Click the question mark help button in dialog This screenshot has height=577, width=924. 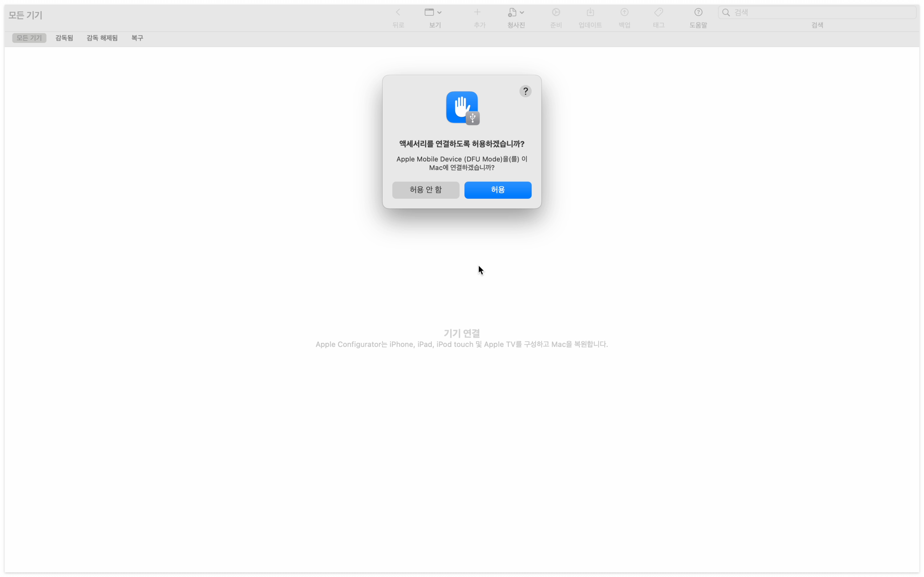click(x=525, y=91)
